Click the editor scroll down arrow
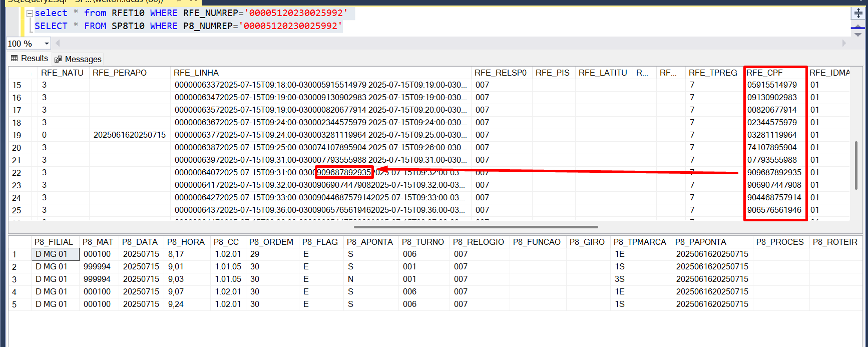The width and height of the screenshot is (868, 347). click(858, 35)
